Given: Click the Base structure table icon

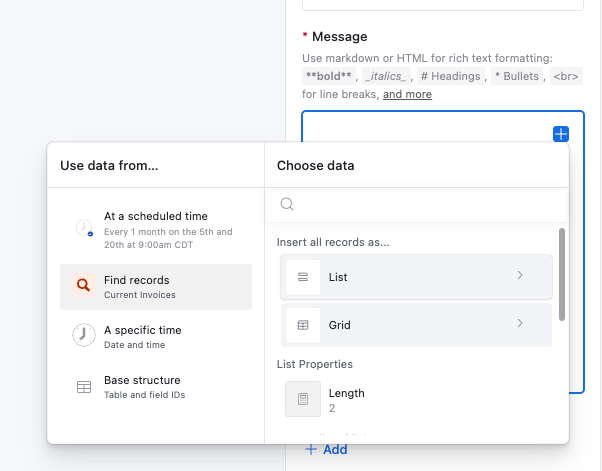Looking at the screenshot, I should click(x=84, y=387).
